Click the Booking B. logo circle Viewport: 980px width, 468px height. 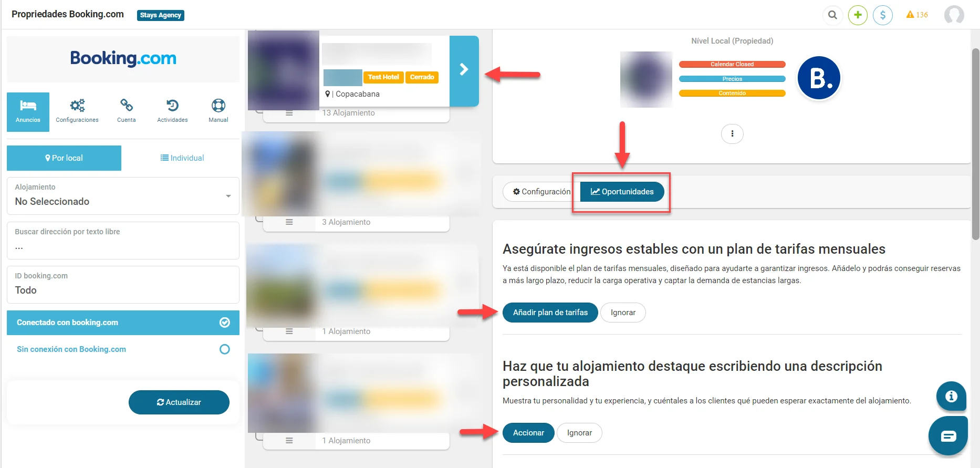819,78
